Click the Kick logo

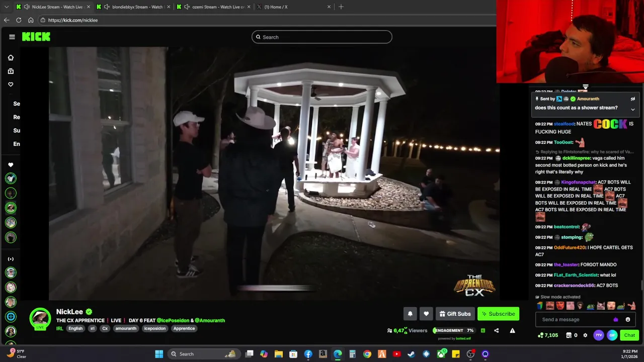(36, 37)
